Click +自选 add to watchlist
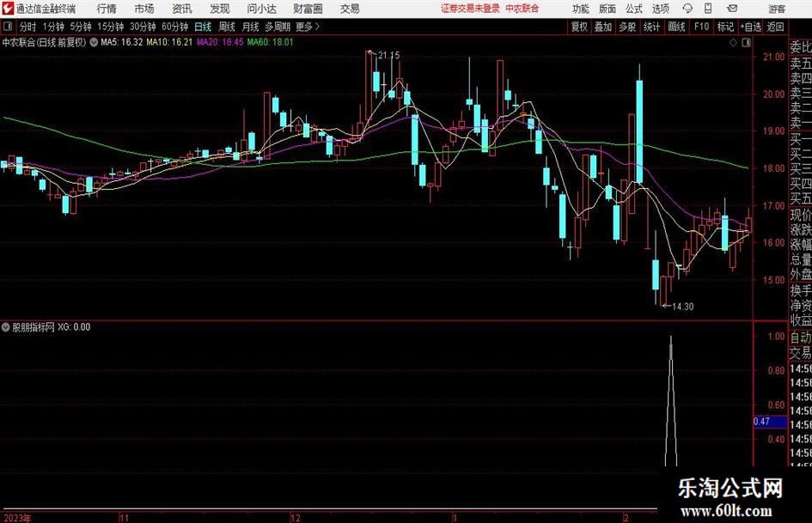This screenshot has width=812, height=523. tap(750, 27)
